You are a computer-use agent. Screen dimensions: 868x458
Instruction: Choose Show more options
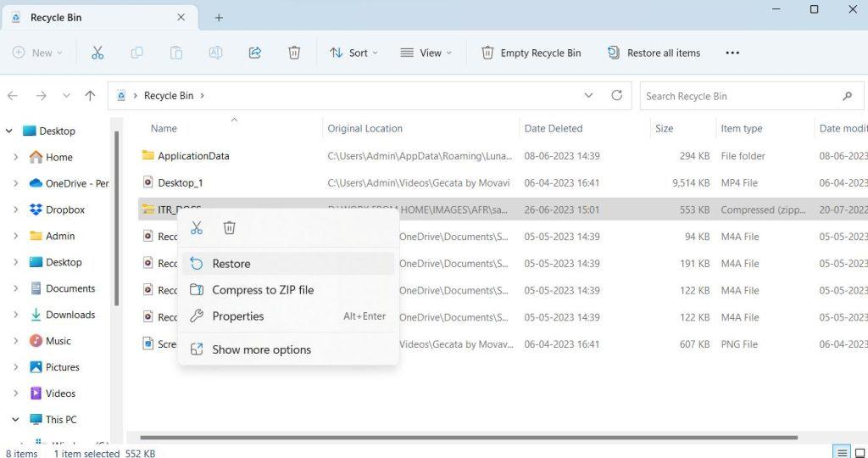click(x=288, y=349)
